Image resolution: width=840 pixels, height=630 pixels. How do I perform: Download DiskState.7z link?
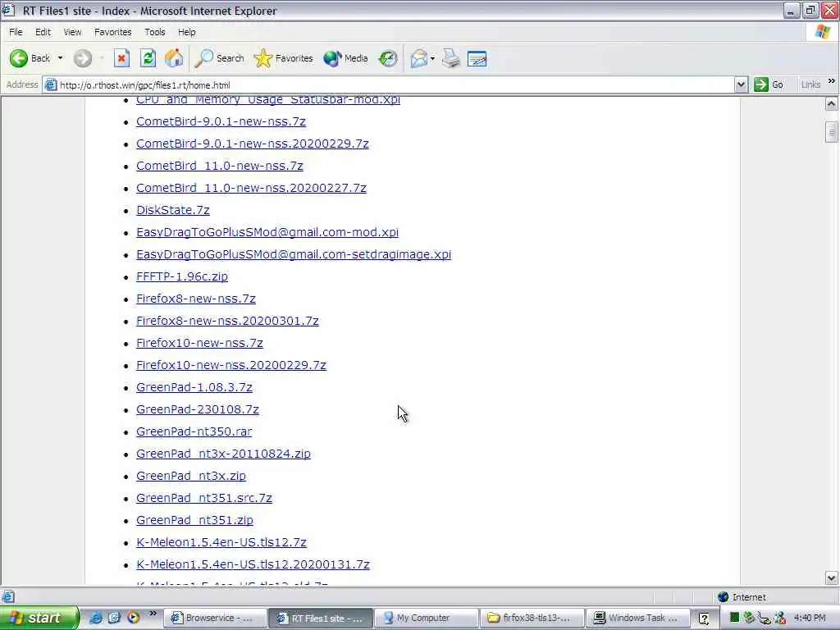(x=172, y=210)
